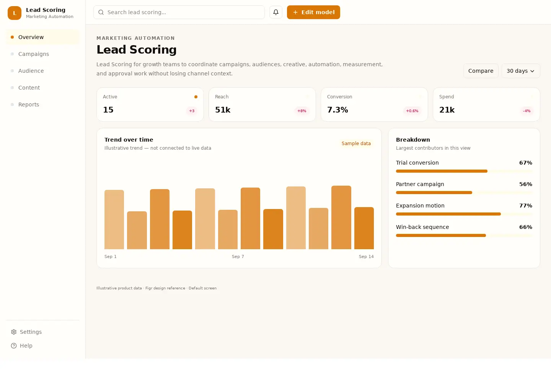Image resolution: width=551 pixels, height=392 pixels.
Task: Open the Campaigns section
Action: click(x=42, y=54)
